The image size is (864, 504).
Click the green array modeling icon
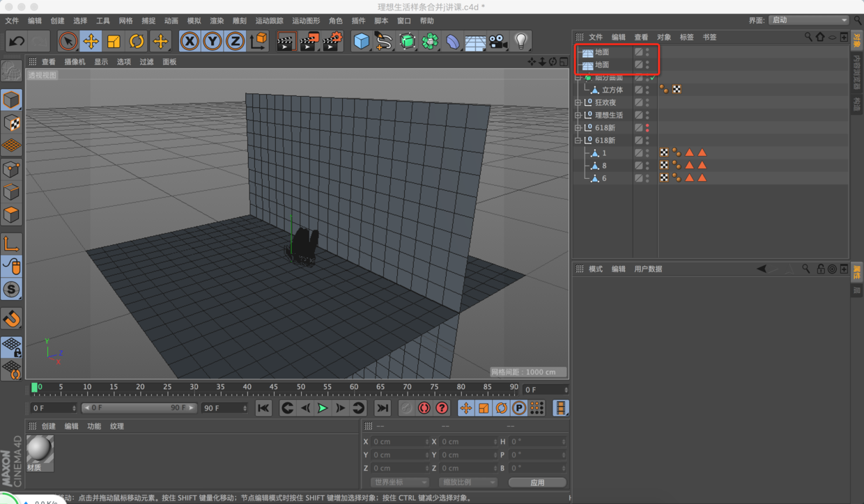(430, 41)
